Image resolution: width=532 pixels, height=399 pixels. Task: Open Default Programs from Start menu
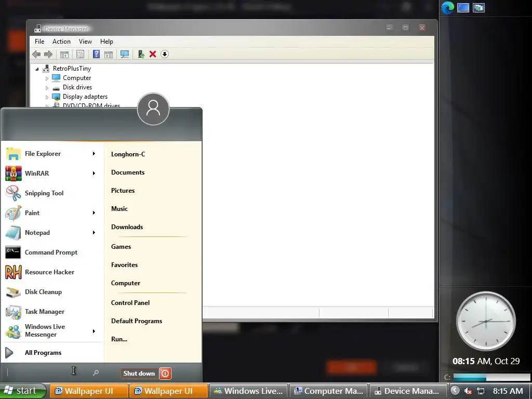pos(137,321)
